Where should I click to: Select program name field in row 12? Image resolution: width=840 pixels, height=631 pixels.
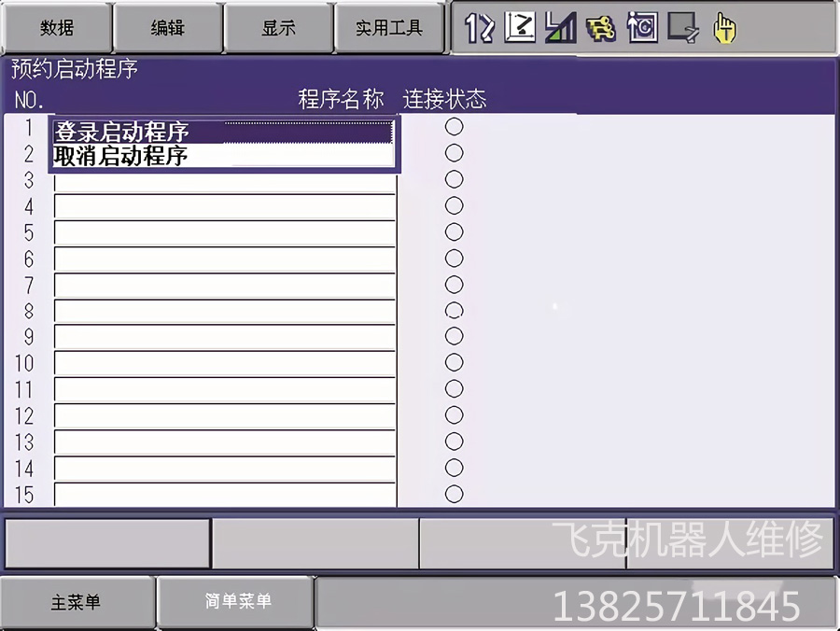225,415
